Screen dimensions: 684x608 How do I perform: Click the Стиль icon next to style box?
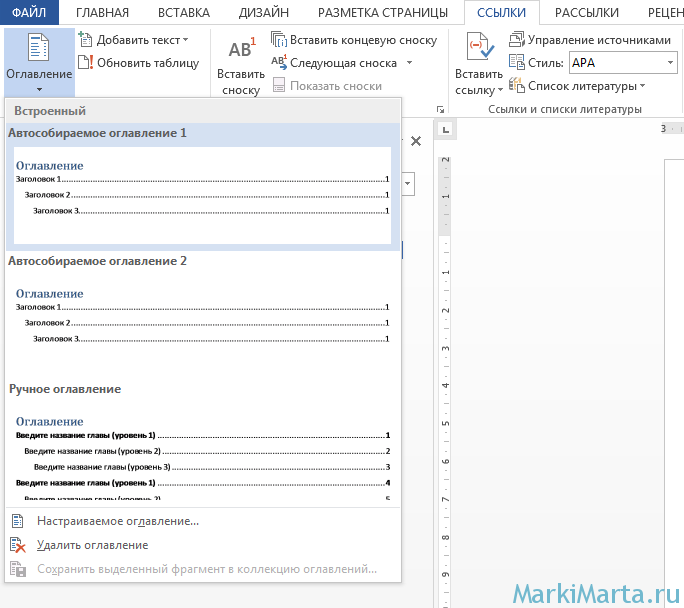click(517, 62)
